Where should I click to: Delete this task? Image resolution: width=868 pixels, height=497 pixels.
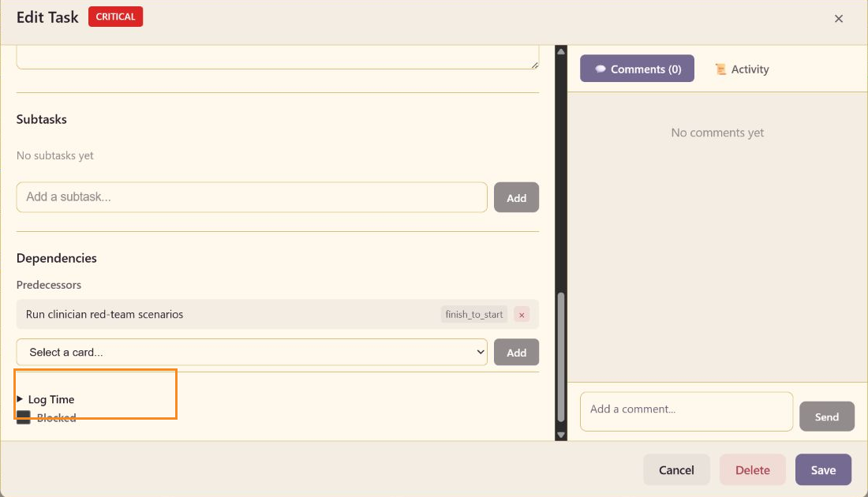(752, 470)
